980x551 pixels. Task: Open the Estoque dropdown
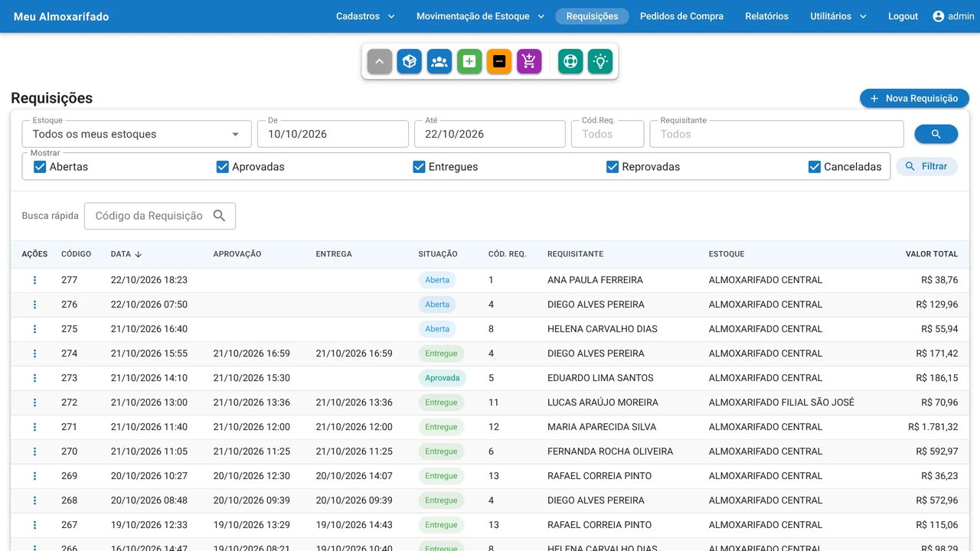(137, 134)
